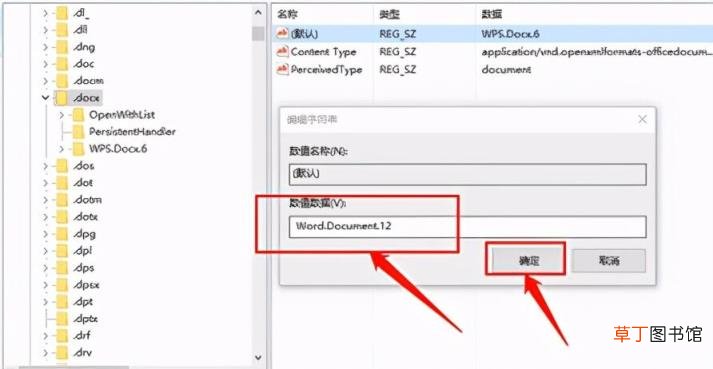The image size is (713, 369).
Task: Click the tree vertical scrollbar thumb
Action: click(x=258, y=34)
